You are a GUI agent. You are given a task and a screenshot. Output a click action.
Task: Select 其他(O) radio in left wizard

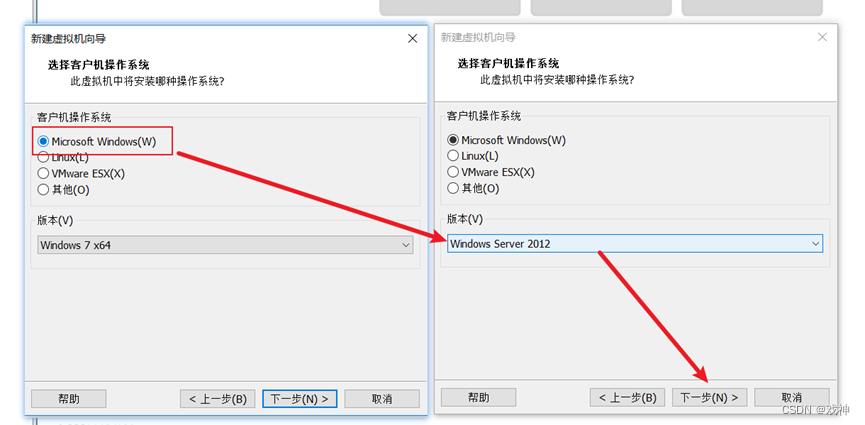tap(63, 190)
